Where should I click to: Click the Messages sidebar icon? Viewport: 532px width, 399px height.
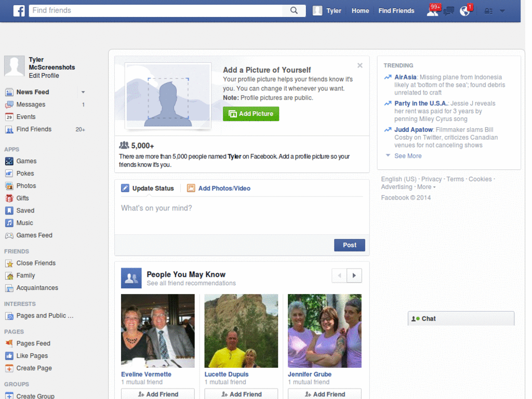point(9,104)
